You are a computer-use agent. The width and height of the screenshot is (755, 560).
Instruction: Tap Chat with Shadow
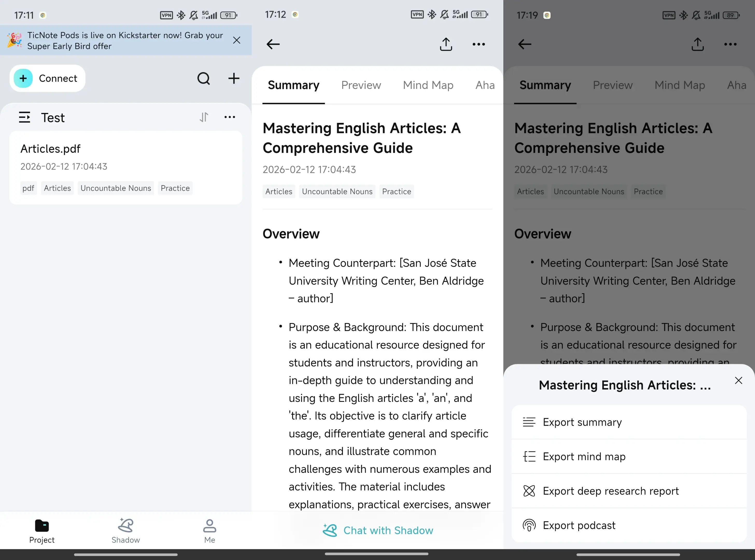click(377, 530)
